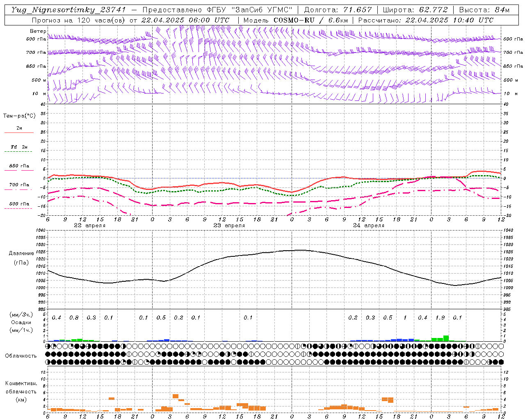Click the Прогноз на 120 часа(ов) text
The width and height of the screenshot is (525, 420).
(79, 20)
